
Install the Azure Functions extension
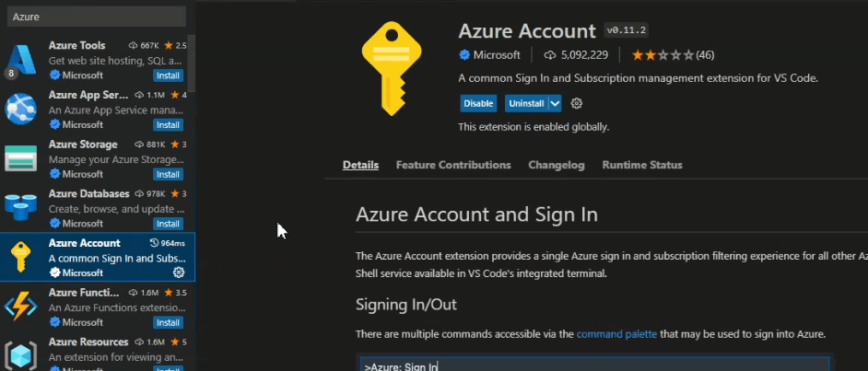point(168,322)
